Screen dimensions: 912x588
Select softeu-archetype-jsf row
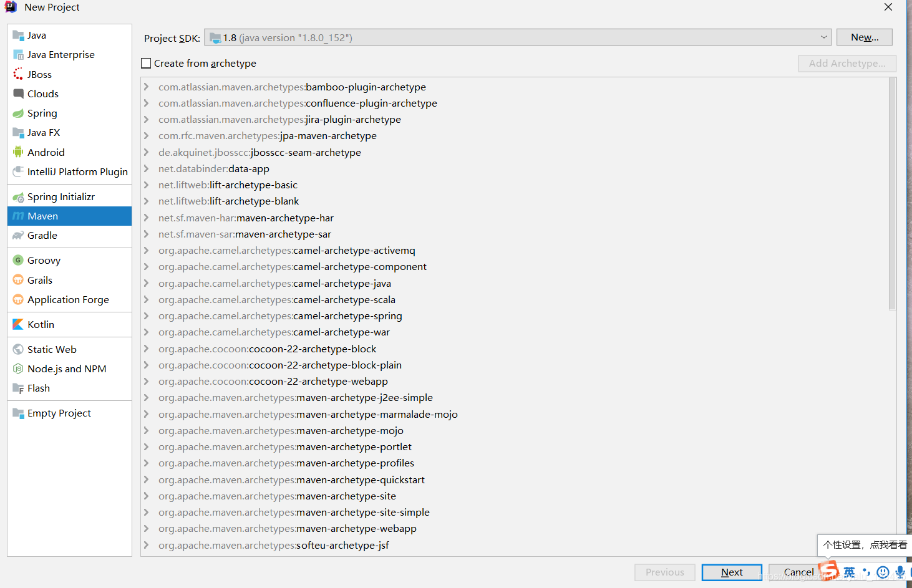[515, 545]
